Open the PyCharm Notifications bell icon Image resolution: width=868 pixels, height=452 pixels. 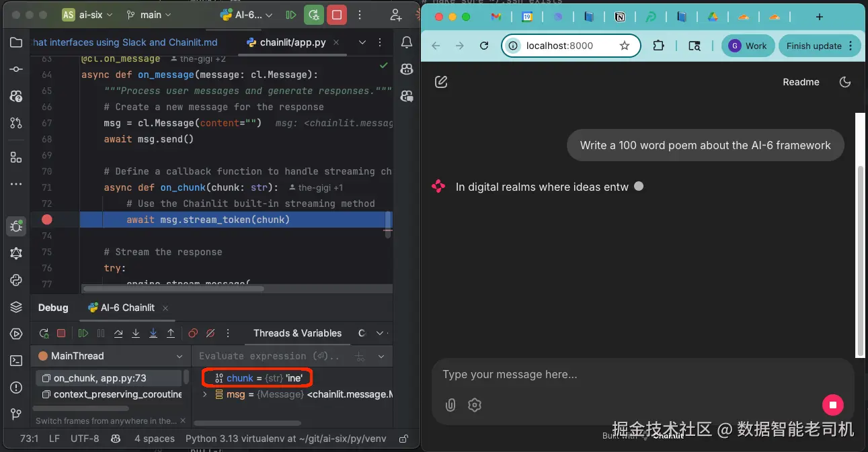(x=407, y=42)
